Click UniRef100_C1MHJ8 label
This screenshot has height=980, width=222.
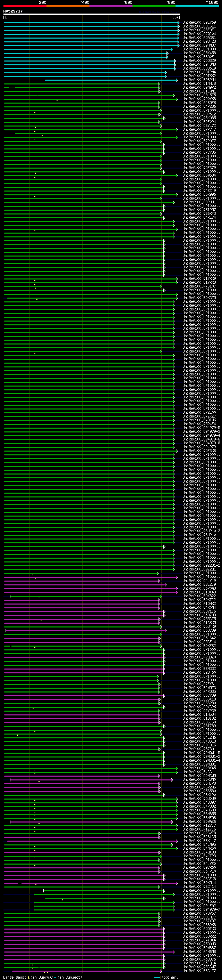(x=199, y=83)
